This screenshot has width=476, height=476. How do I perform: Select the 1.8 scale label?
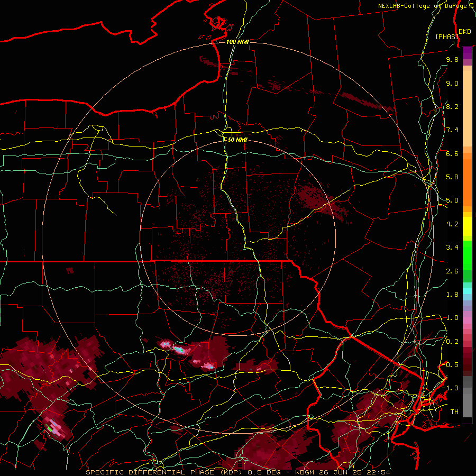pyautogui.click(x=452, y=295)
